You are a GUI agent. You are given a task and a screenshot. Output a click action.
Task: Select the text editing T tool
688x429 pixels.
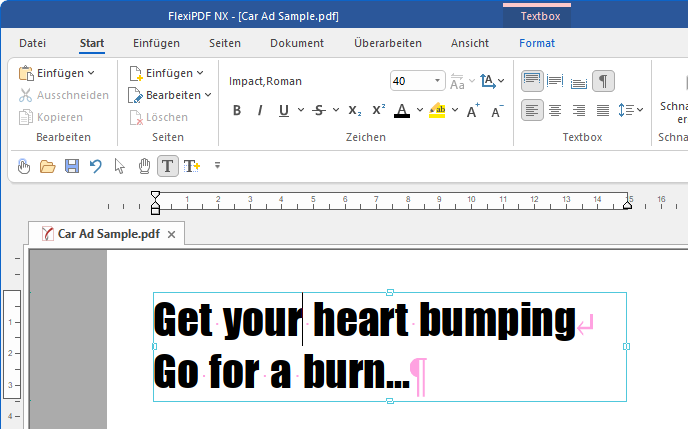[168, 166]
